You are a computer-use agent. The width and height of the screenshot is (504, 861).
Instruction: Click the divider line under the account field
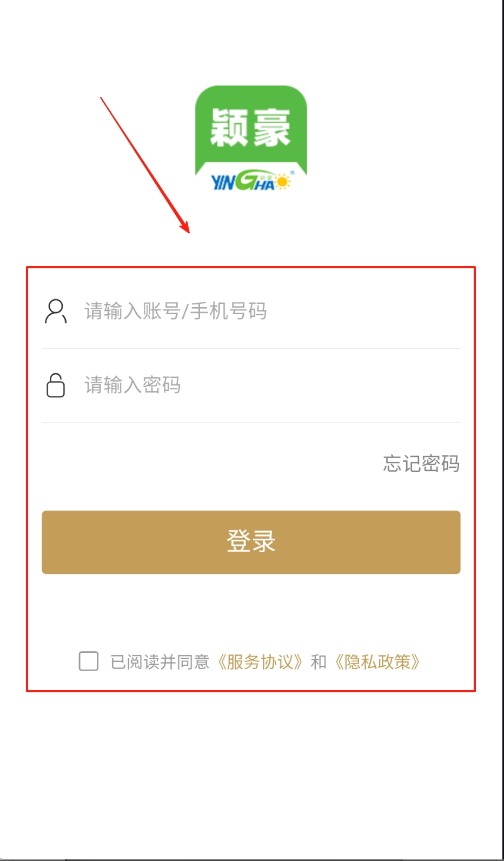click(251, 348)
